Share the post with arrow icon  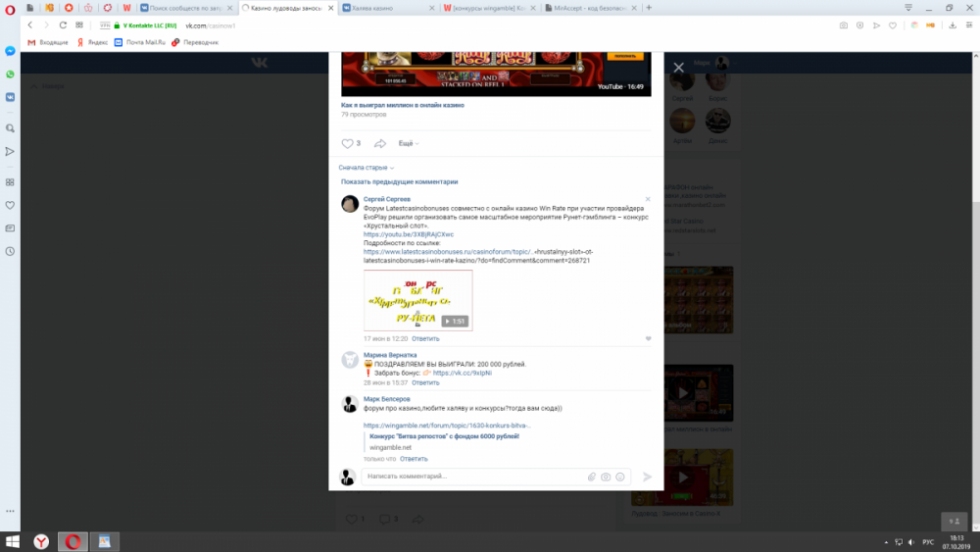pos(380,143)
